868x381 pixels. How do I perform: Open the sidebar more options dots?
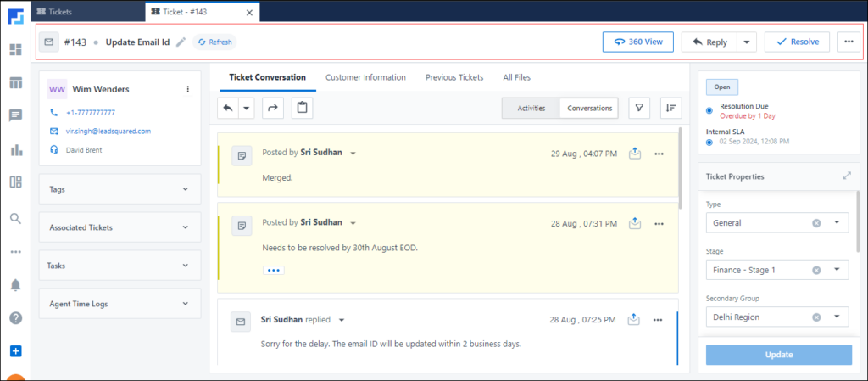pos(15,251)
